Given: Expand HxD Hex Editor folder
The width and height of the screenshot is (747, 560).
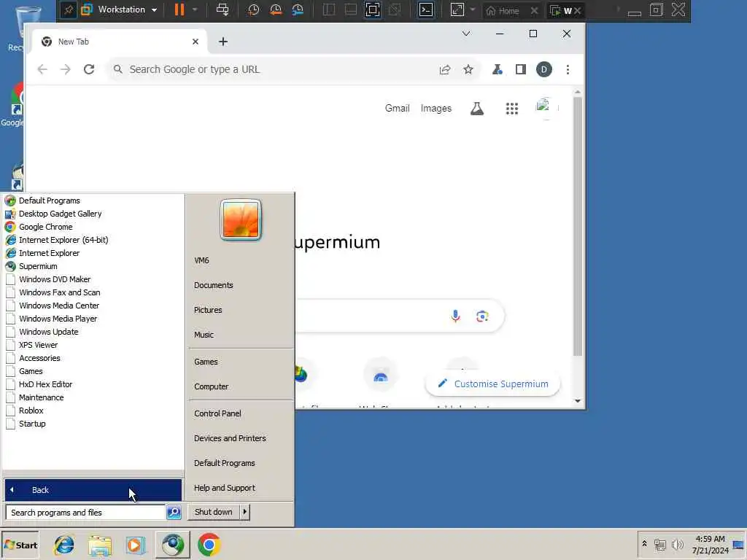Looking at the screenshot, I should pyautogui.click(x=45, y=384).
